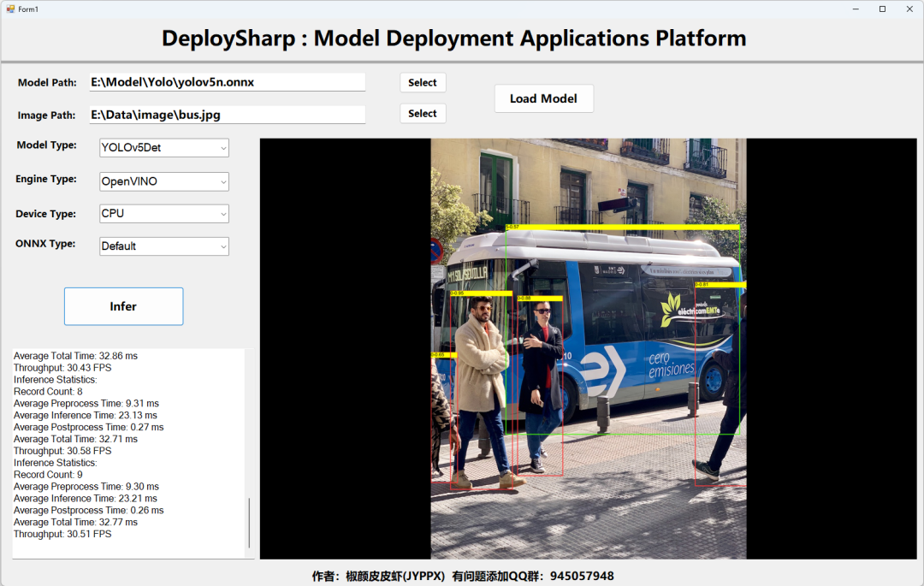Click Select button beside Image Path
The image size is (924, 586).
click(x=423, y=113)
